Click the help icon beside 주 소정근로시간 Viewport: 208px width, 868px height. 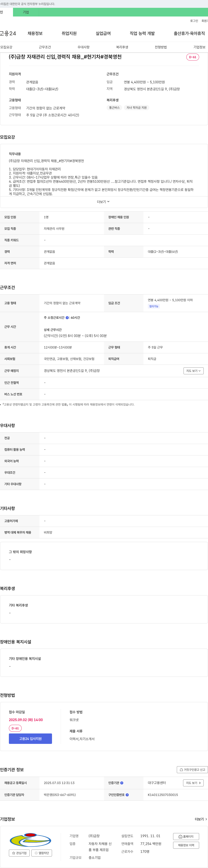click(x=67, y=317)
